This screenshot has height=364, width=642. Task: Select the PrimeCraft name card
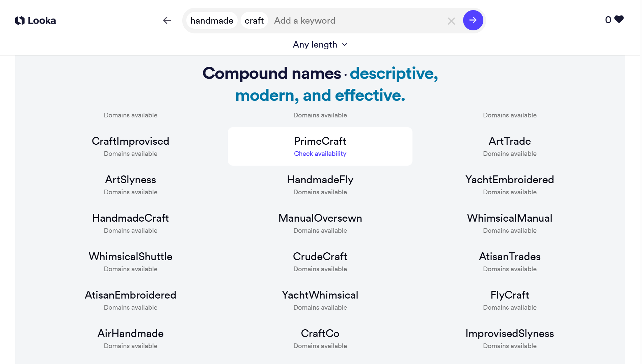320,146
